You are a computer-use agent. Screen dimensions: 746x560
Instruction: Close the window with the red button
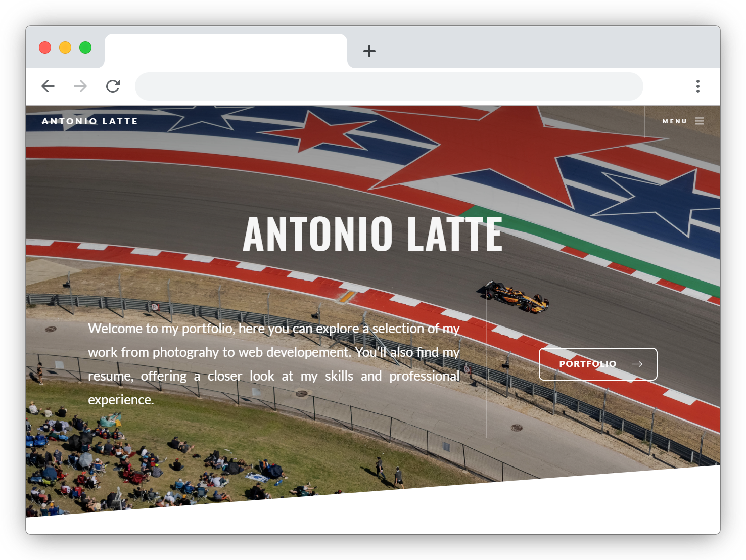(x=45, y=48)
